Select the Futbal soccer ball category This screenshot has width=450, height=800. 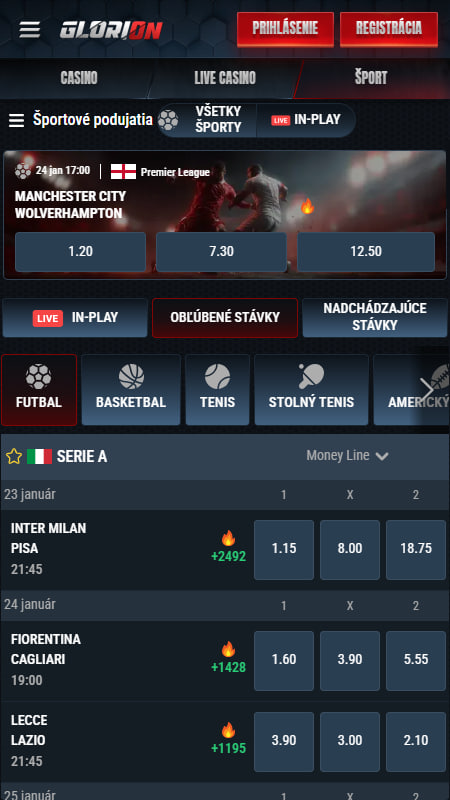point(39,390)
